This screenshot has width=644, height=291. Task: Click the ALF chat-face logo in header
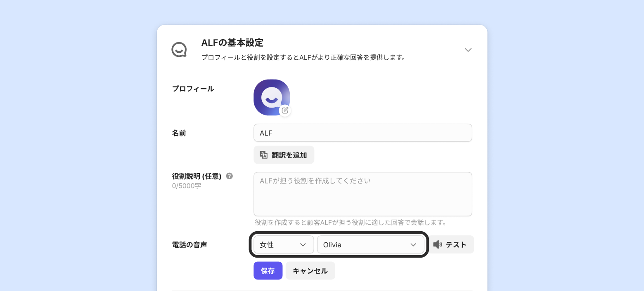(x=179, y=50)
